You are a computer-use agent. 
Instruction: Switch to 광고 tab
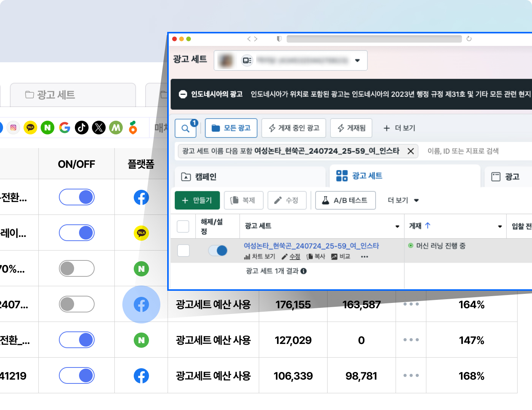[508, 177]
